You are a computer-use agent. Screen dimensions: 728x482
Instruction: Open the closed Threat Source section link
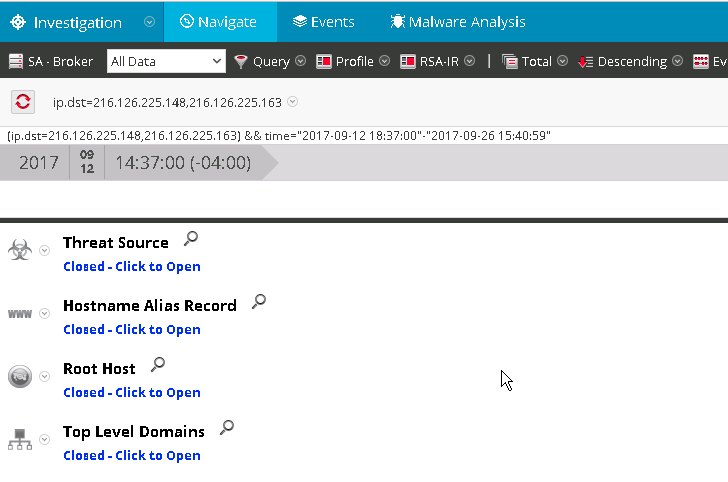click(x=132, y=267)
